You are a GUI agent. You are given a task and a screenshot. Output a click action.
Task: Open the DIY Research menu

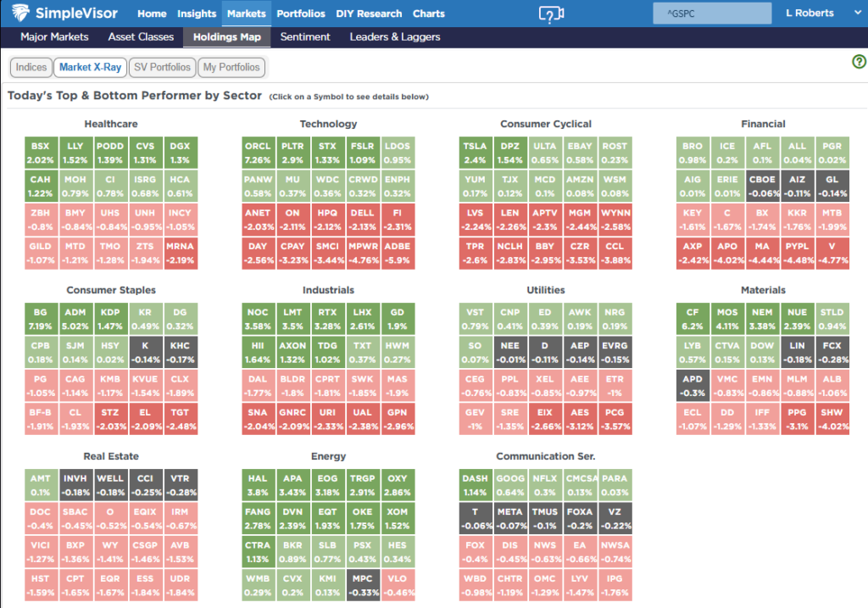click(x=369, y=14)
